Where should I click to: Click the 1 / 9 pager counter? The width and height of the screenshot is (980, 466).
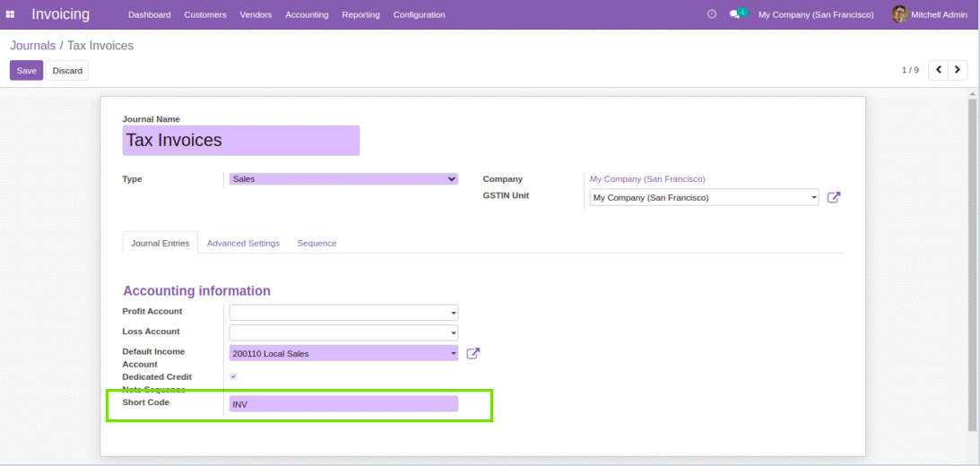[x=910, y=70]
